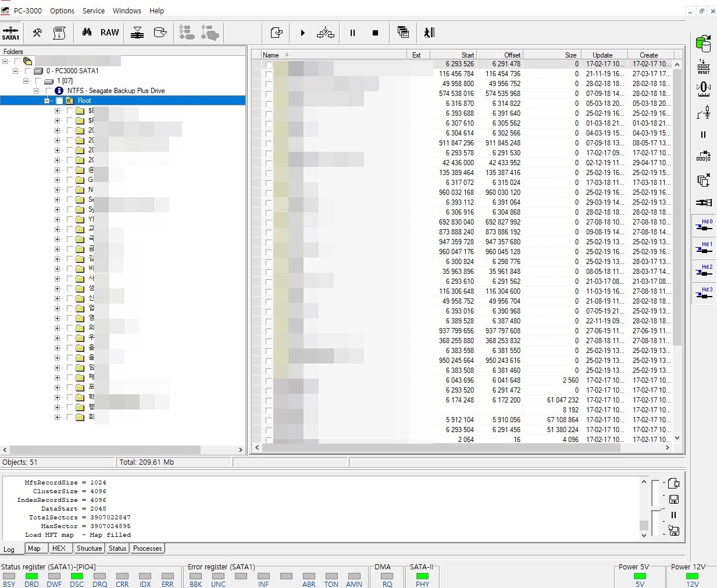Click the pause button in the toolbar

tap(352, 33)
